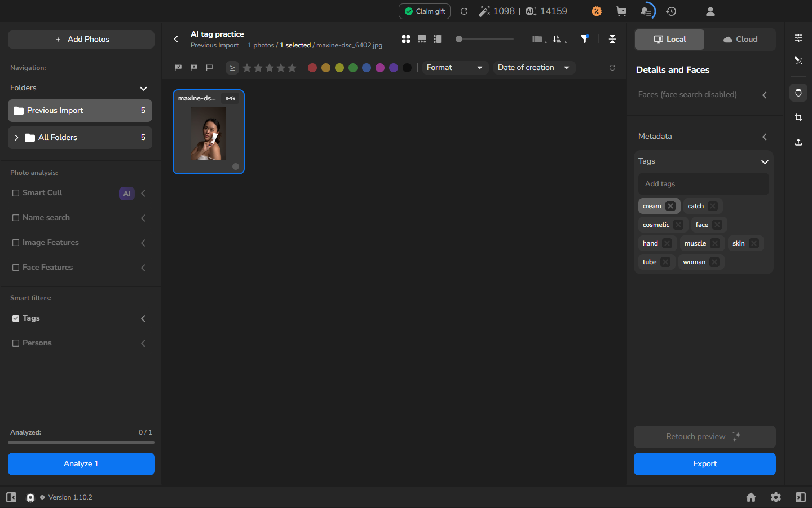This screenshot has width=812, height=508.
Task: Open the adjustments sliders panel icon
Action: click(x=798, y=38)
